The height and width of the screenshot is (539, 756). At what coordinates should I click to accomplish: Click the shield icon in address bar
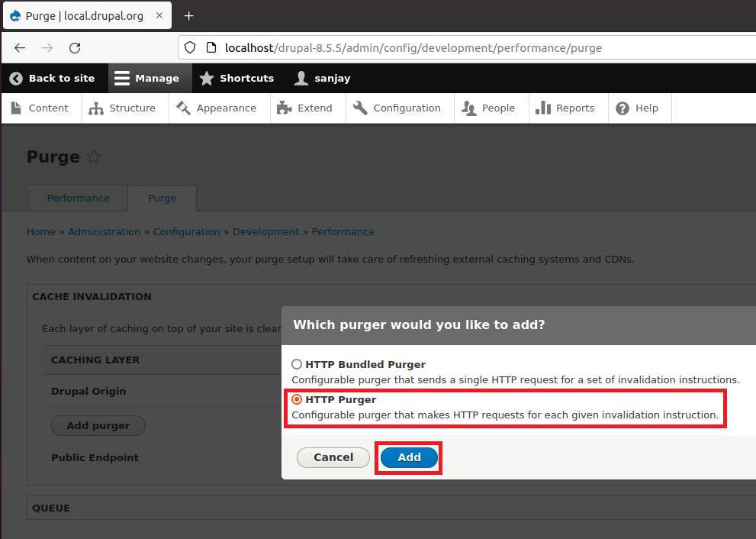191,47
